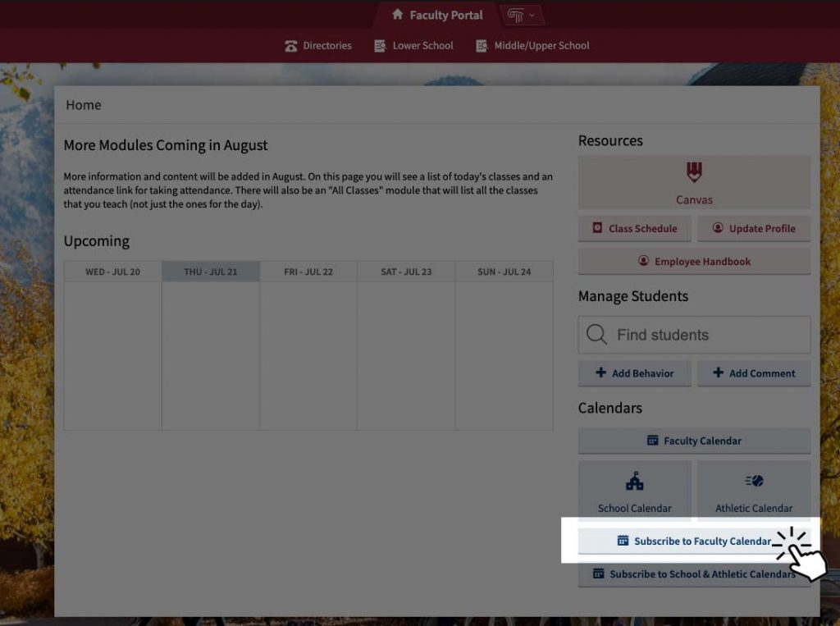
Task: Click the home icon beside Faculty Portal
Action: coord(398,15)
